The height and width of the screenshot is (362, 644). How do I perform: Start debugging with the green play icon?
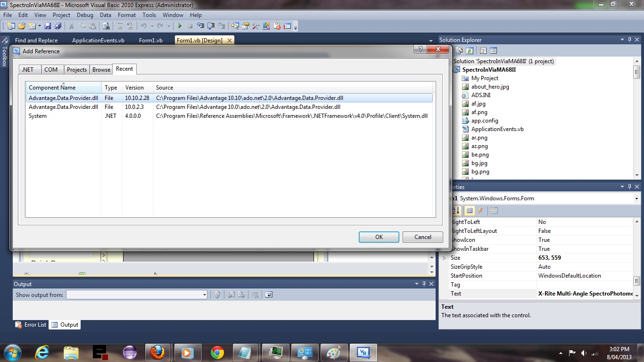180,26
